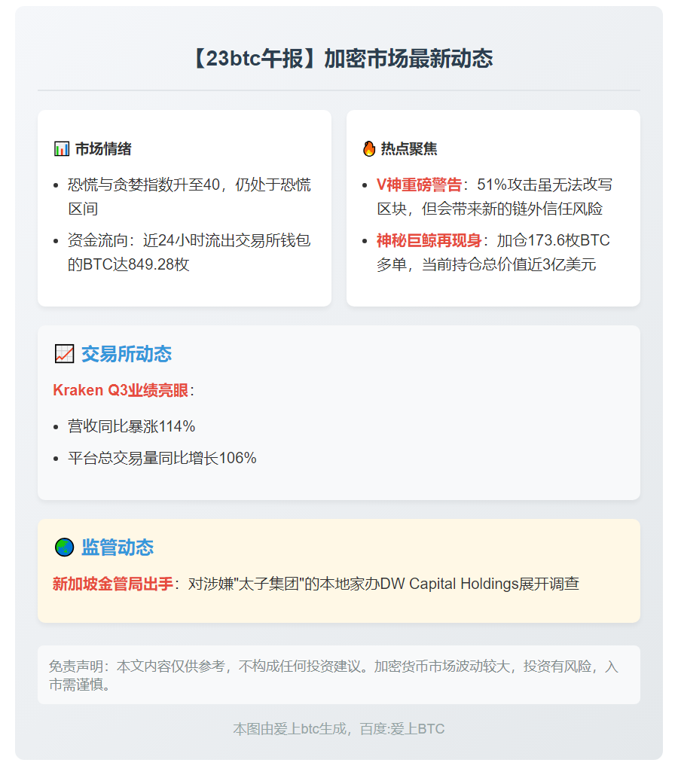The width and height of the screenshot is (678, 784).
Task: Open the 监管动态 section heading
Action: click(117, 548)
